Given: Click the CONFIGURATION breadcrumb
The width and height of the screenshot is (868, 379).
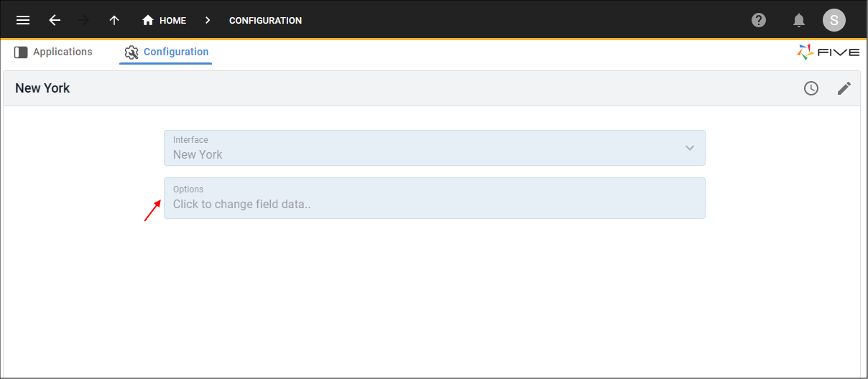Looking at the screenshot, I should [265, 20].
